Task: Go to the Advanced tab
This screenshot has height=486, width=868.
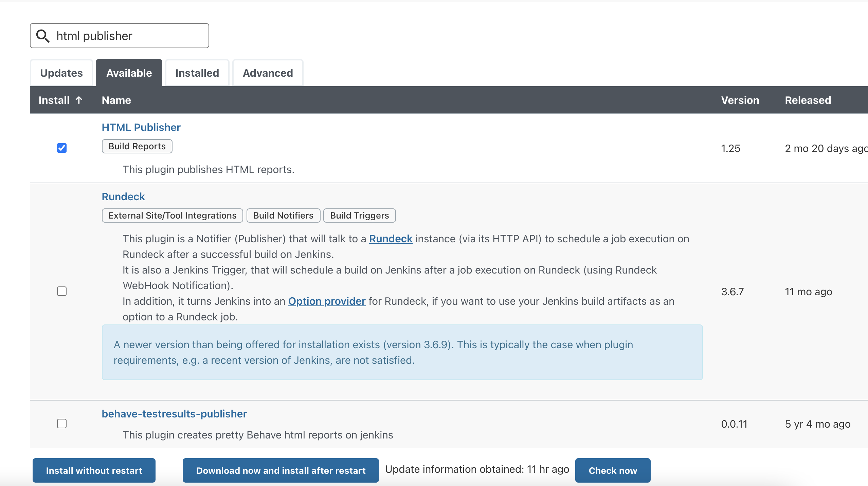Action: [268, 73]
